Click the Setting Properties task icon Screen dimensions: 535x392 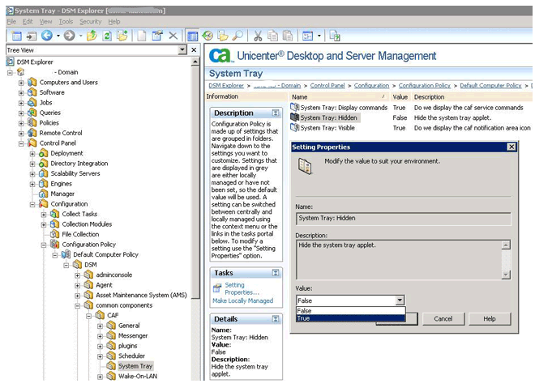point(217,288)
